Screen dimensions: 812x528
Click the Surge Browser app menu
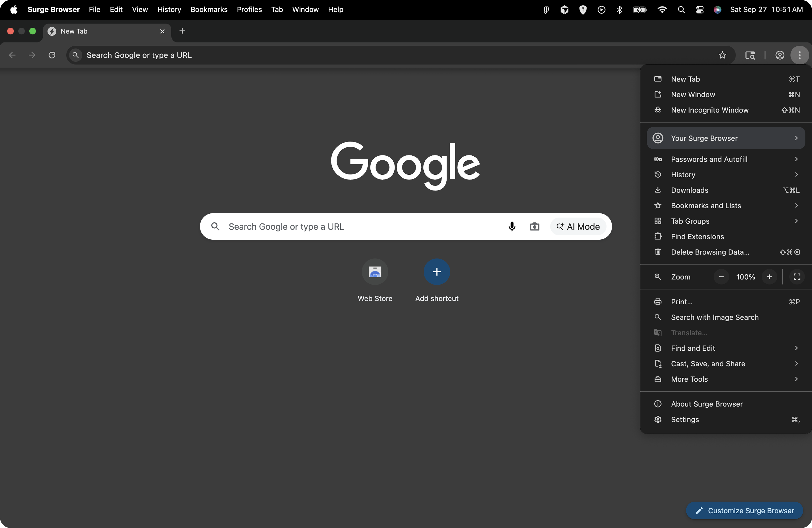pos(53,9)
